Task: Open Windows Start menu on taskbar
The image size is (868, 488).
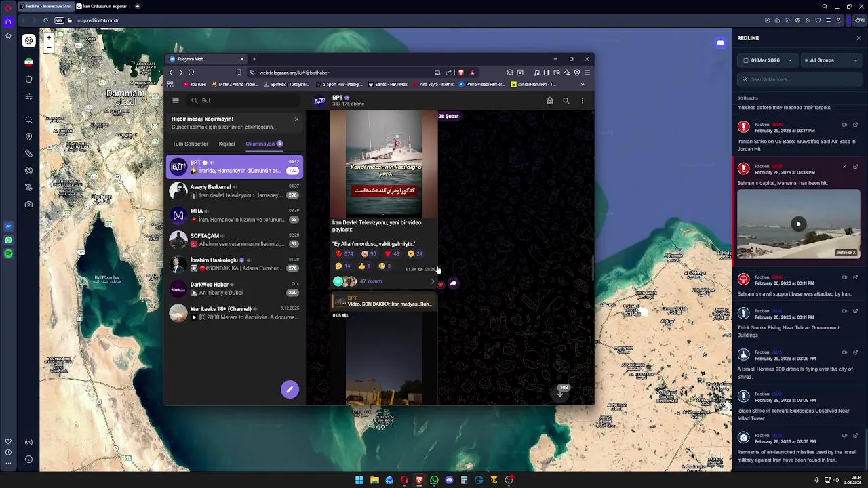Action: pos(359,480)
